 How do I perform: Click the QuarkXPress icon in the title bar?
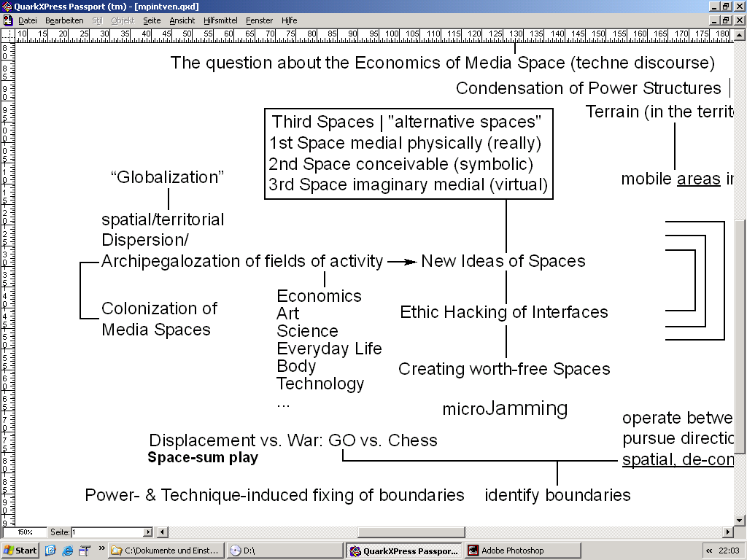click(7, 6)
